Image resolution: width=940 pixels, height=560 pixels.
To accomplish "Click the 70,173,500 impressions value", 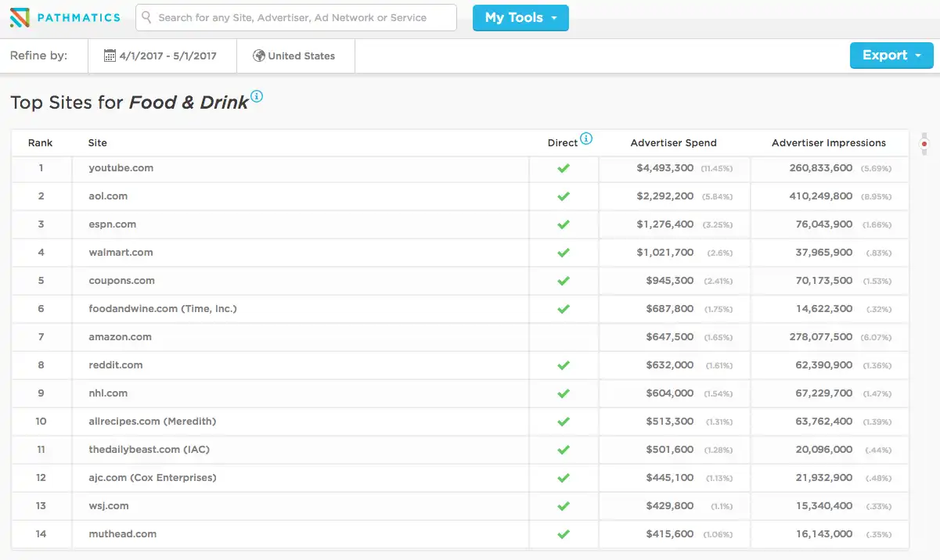I will pyautogui.click(x=824, y=281).
